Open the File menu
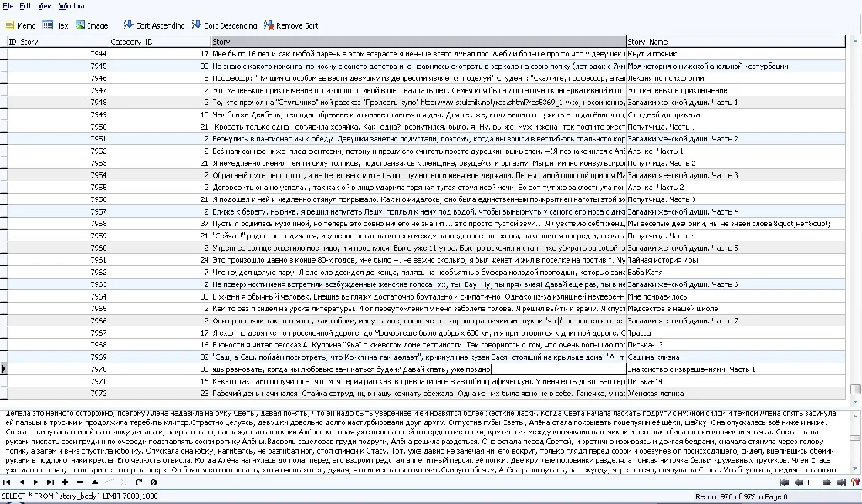 click(x=8, y=6)
